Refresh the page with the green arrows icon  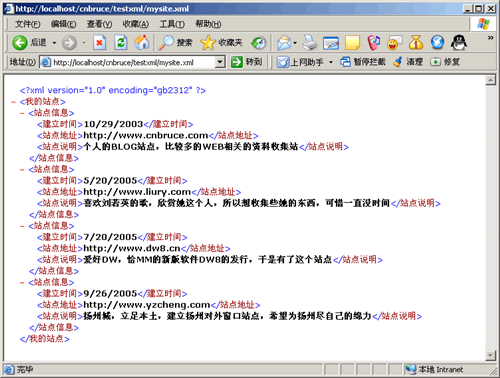click(x=121, y=43)
